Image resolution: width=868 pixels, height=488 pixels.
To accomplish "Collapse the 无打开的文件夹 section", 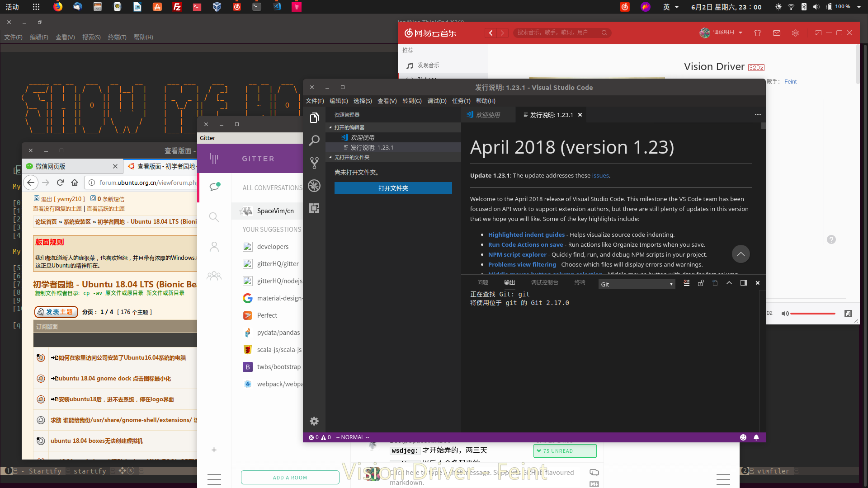I will [x=393, y=157].
